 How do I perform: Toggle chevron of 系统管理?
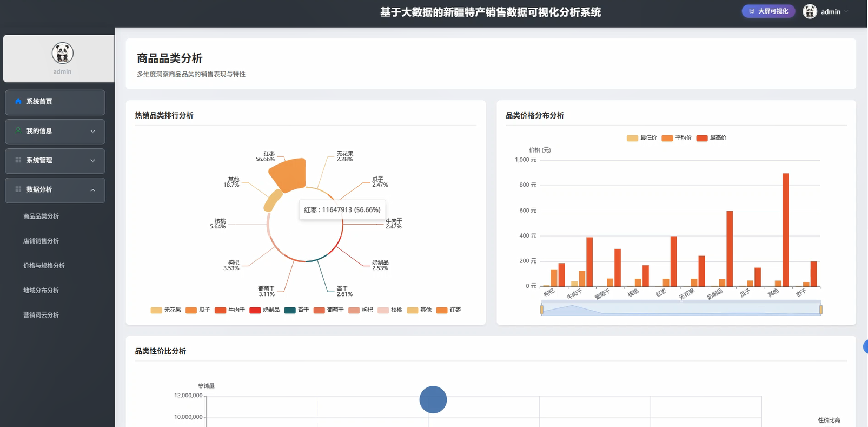92,161
